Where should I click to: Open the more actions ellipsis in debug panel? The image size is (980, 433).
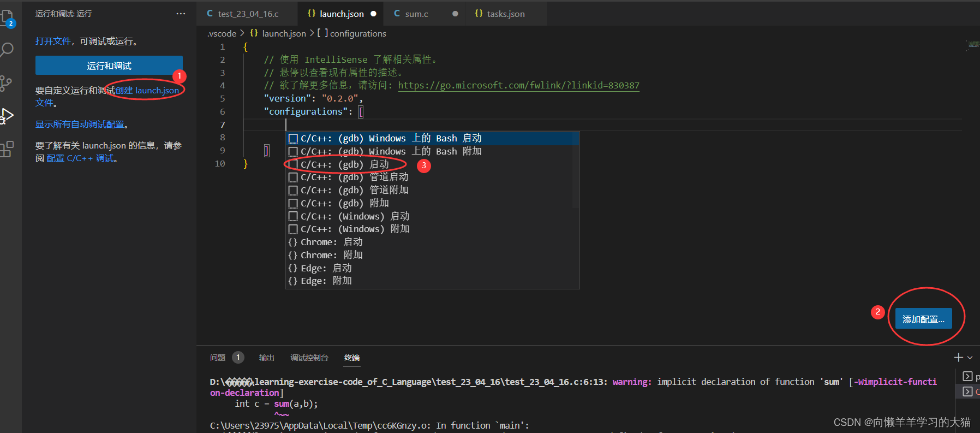click(181, 14)
